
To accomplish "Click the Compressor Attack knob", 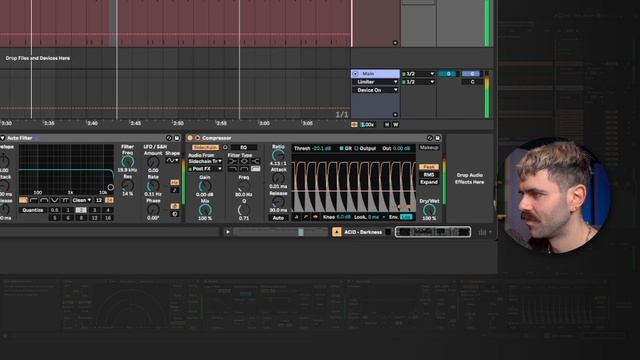I will 278,178.
